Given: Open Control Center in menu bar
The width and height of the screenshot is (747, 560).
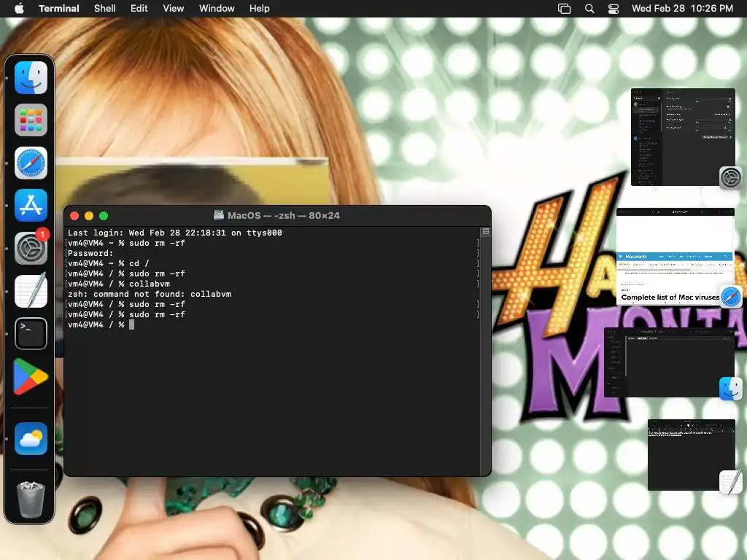Looking at the screenshot, I should click(x=614, y=9).
